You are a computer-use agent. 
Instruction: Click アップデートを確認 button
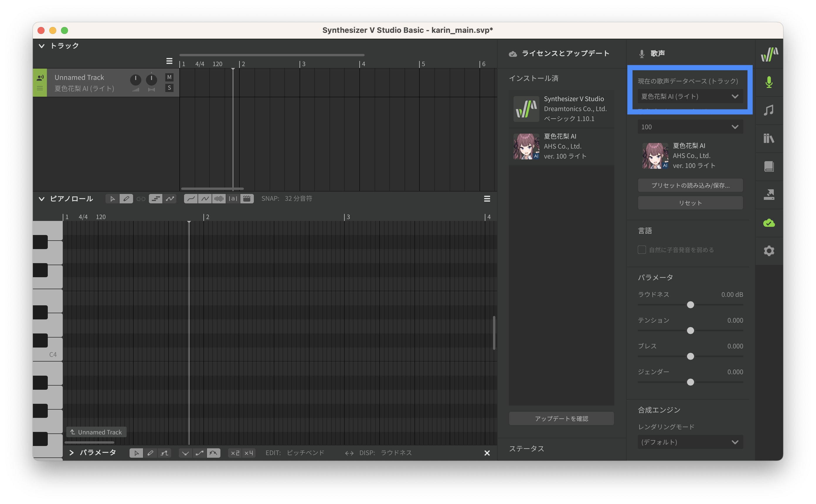[x=561, y=419]
